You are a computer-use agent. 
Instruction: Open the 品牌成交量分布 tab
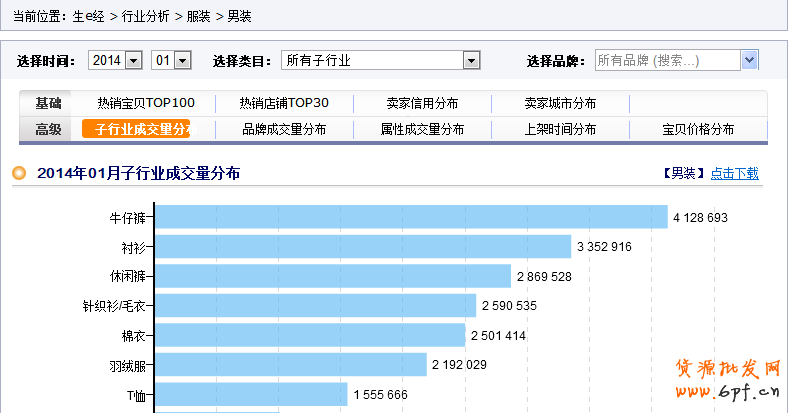click(284, 129)
